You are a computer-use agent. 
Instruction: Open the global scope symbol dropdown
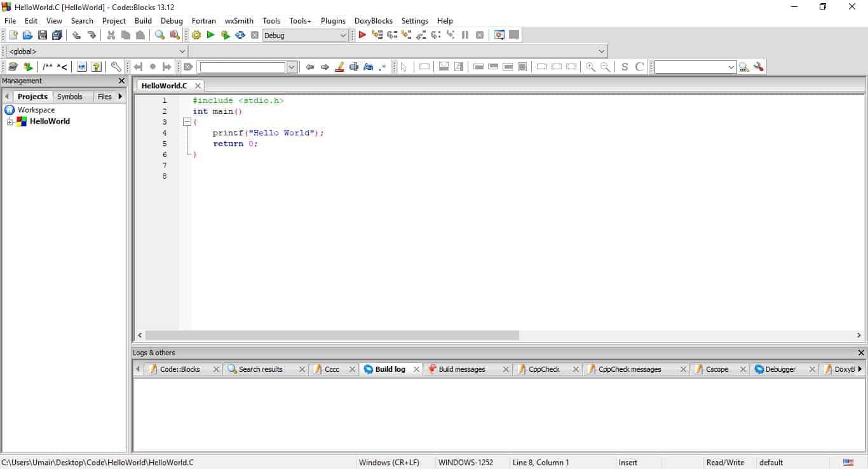(182, 51)
